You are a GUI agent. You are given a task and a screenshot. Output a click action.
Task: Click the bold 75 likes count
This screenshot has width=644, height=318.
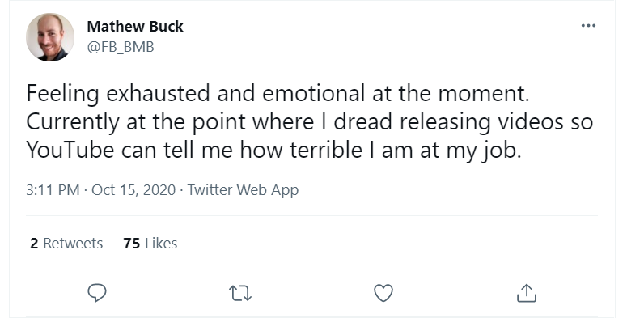click(x=131, y=244)
